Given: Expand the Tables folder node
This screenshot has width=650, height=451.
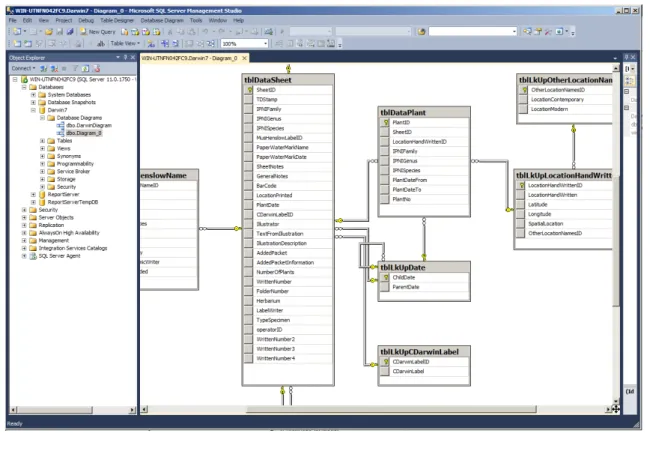Looking at the screenshot, I should 42,141.
